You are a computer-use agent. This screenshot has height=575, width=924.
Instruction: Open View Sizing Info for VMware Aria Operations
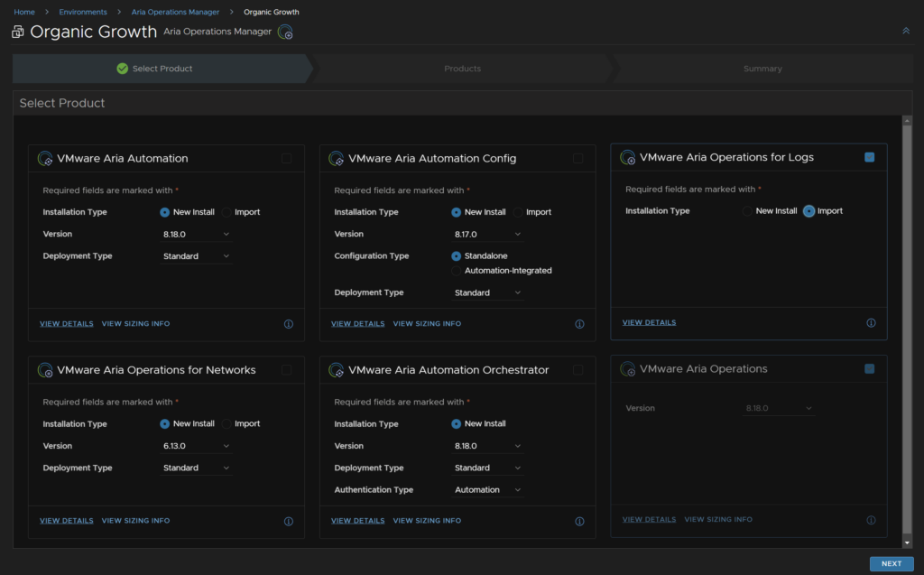[718, 520]
